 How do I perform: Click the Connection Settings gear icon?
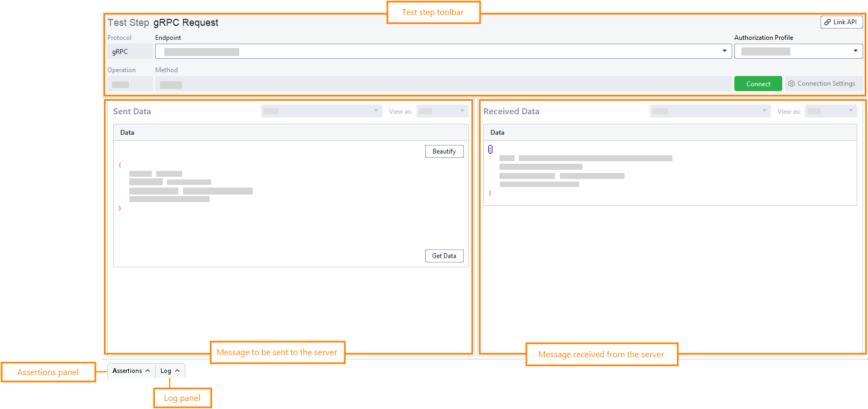pos(791,84)
